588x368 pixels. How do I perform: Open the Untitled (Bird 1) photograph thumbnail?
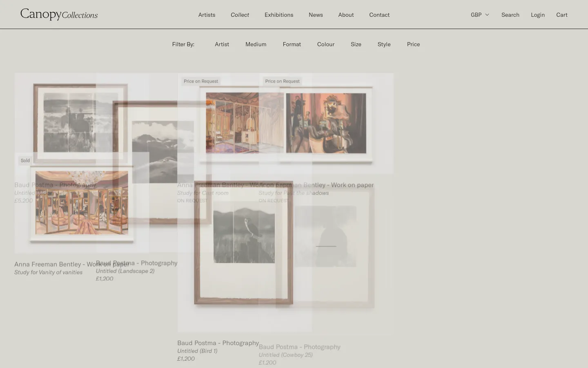point(244,243)
